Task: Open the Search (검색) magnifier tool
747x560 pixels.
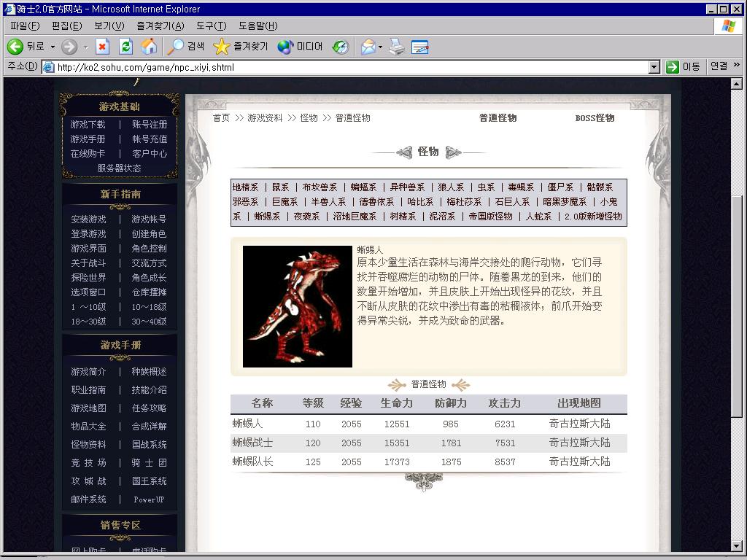Action: click(186, 47)
